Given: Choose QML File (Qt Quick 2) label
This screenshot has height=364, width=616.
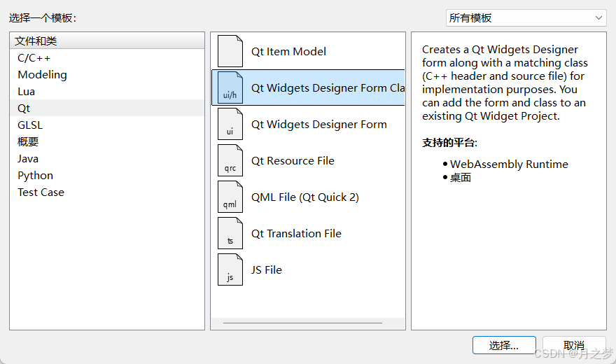Looking at the screenshot, I should click(x=305, y=197).
